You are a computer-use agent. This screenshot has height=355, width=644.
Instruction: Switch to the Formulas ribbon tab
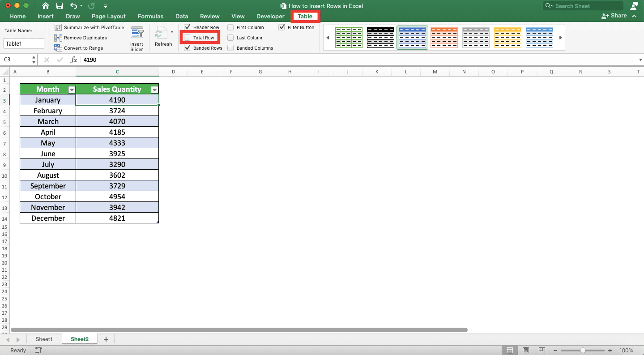(x=150, y=16)
